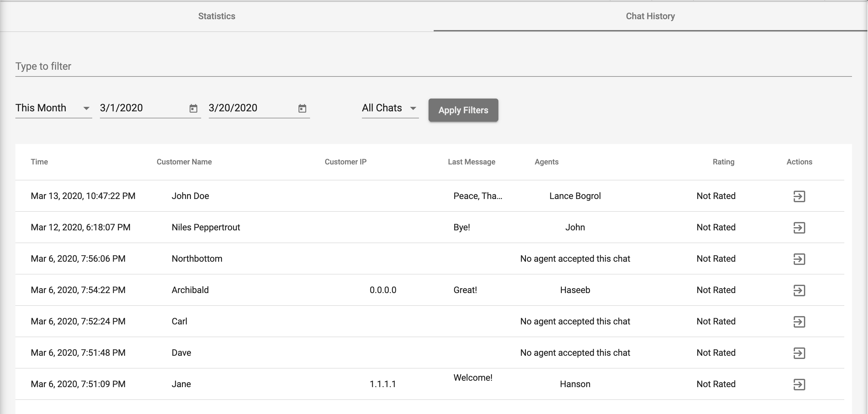Image resolution: width=868 pixels, height=414 pixels.
Task: Click the 'Great!' last message
Action: pos(465,290)
